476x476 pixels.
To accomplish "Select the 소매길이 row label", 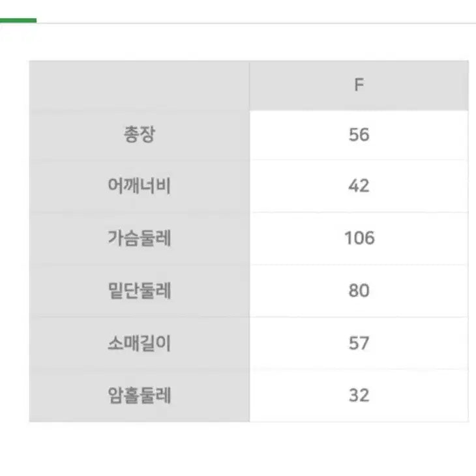I will [x=139, y=343].
